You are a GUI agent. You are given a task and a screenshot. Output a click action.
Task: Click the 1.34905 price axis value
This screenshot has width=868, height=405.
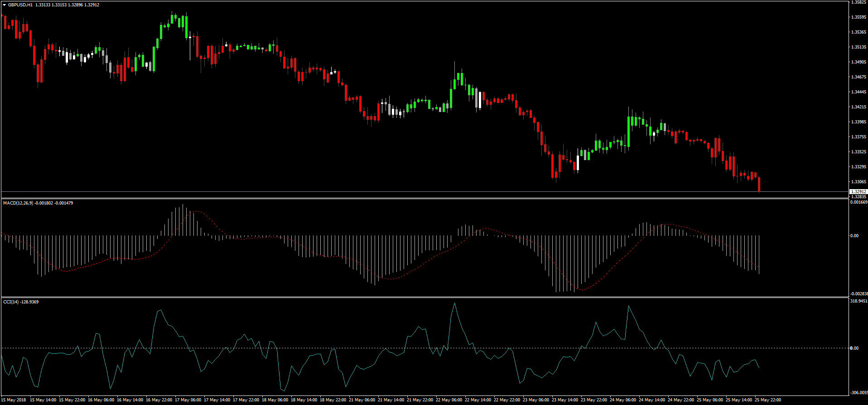859,62
